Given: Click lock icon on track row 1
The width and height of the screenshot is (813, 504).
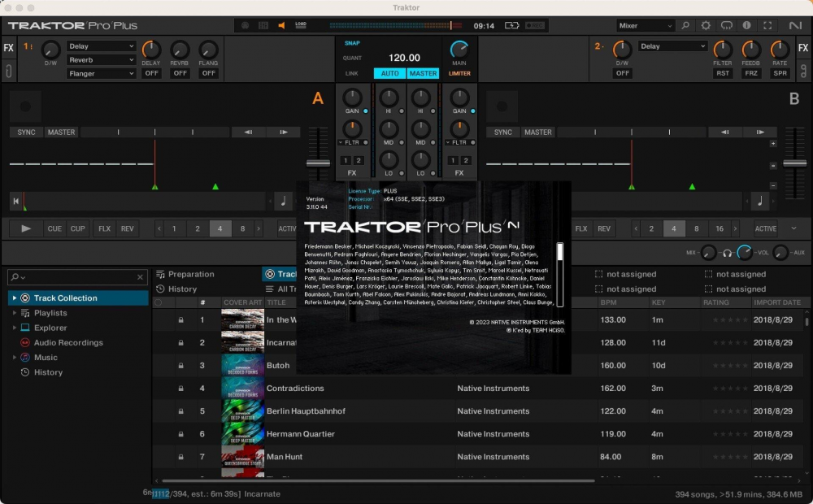Looking at the screenshot, I should (x=181, y=320).
